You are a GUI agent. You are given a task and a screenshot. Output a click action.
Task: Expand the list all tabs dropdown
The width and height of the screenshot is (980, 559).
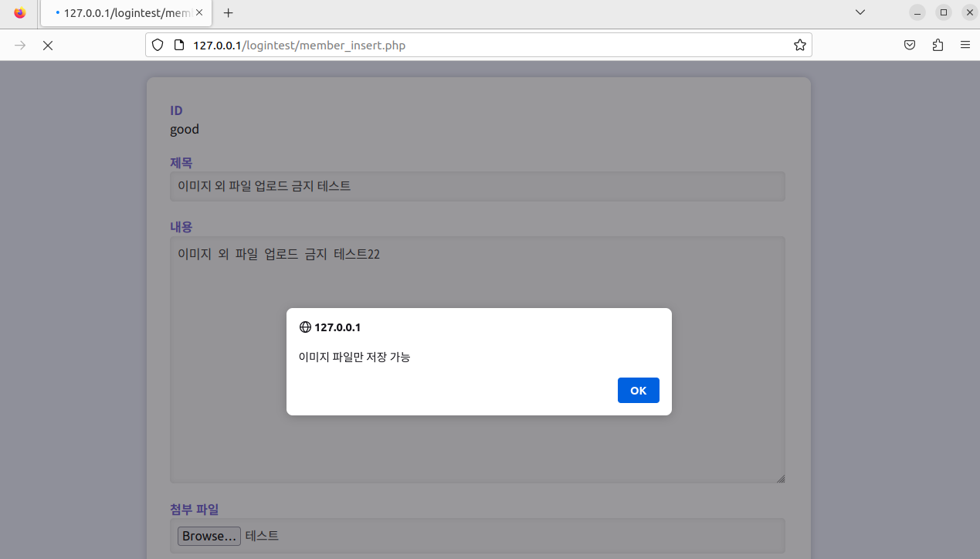click(860, 12)
